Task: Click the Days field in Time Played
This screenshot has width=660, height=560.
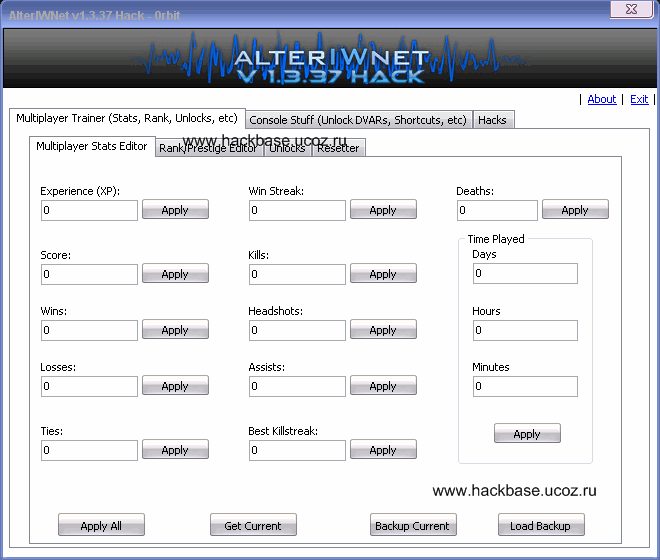Action: click(x=525, y=274)
